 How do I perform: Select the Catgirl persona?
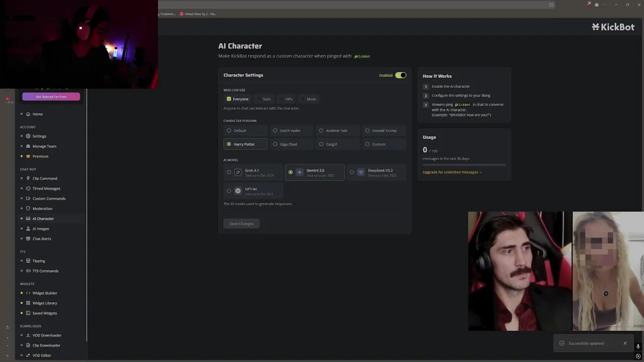point(338,144)
